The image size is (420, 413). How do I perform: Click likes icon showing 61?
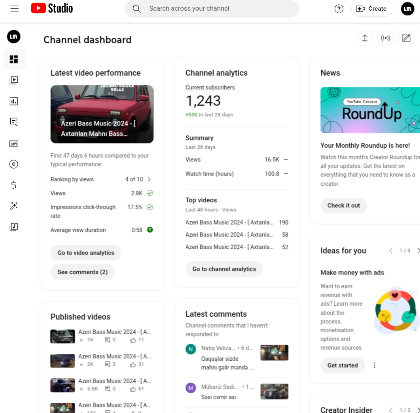133,389
